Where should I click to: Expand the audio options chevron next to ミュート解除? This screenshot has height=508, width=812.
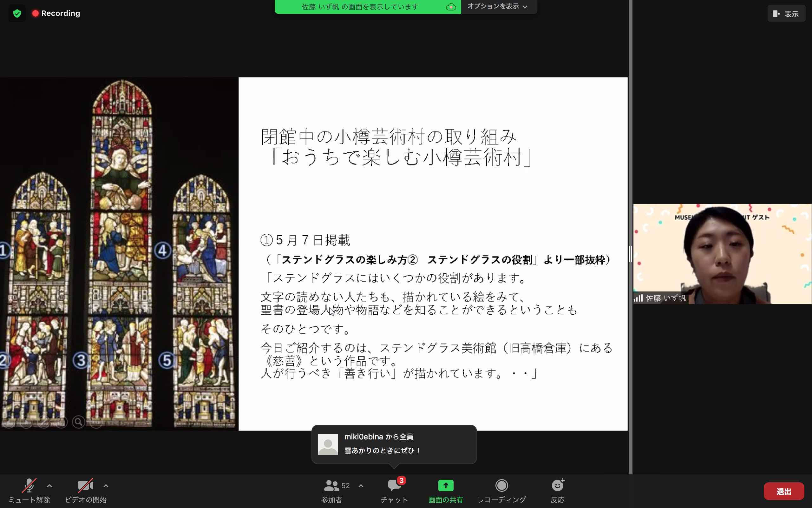pyautogui.click(x=49, y=486)
